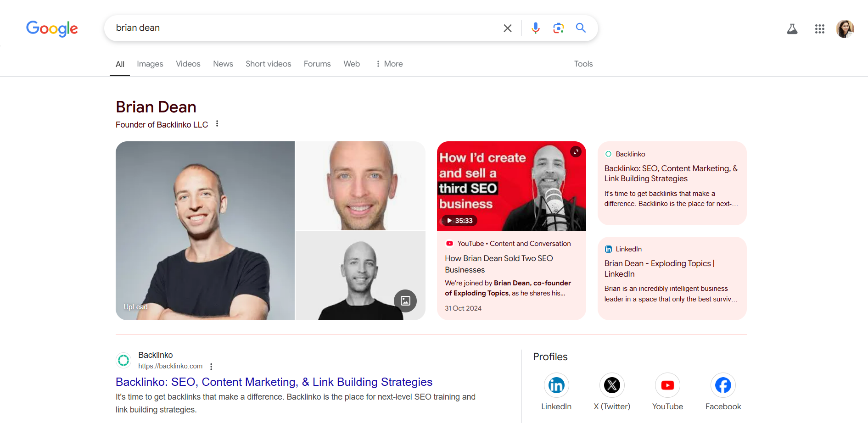Open the Backlinko result's three-dot menu
The image size is (868, 423).
(211, 366)
